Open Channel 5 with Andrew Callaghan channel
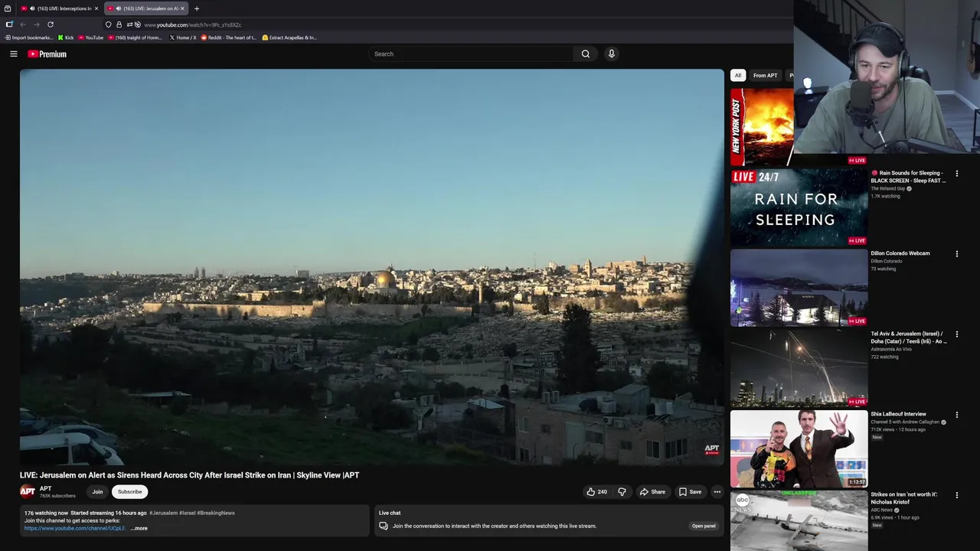This screenshot has width=980, height=551. (x=905, y=422)
